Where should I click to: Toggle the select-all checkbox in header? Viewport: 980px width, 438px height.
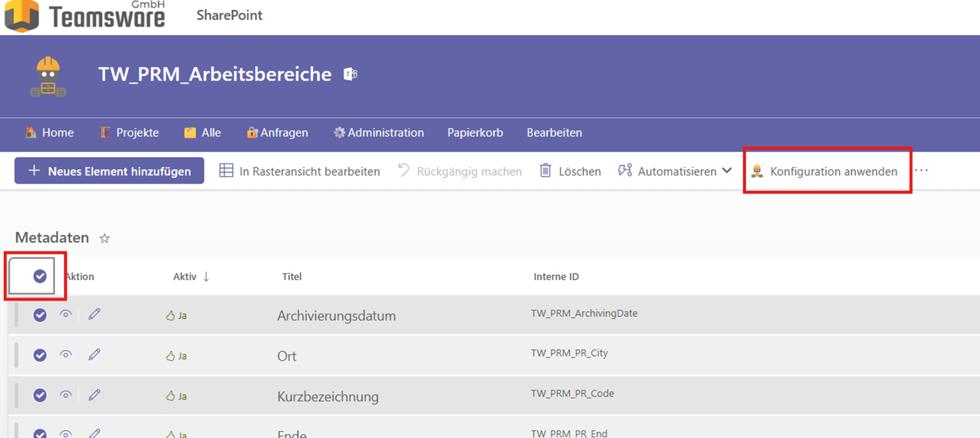click(x=40, y=276)
